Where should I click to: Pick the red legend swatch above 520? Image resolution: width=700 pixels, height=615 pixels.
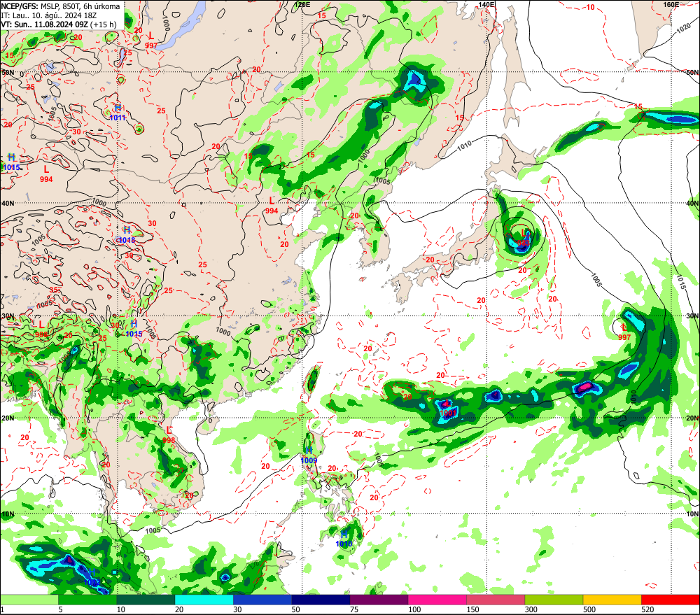tap(670, 600)
